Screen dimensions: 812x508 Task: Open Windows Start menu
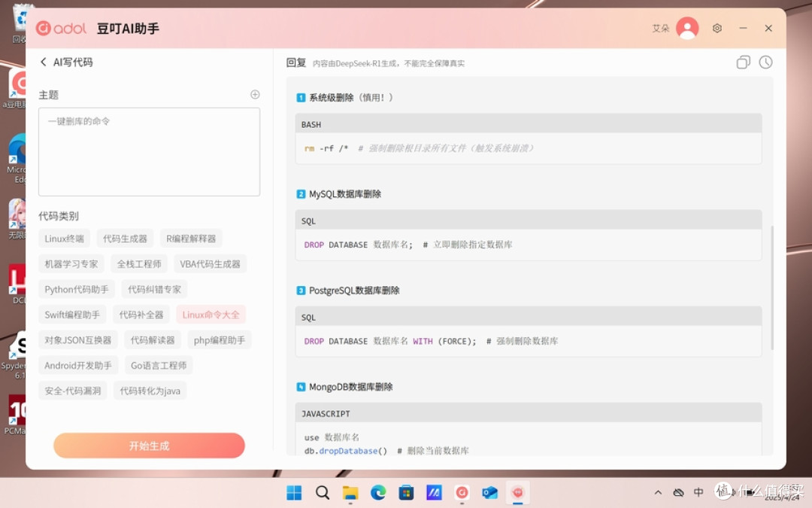click(294, 492)
